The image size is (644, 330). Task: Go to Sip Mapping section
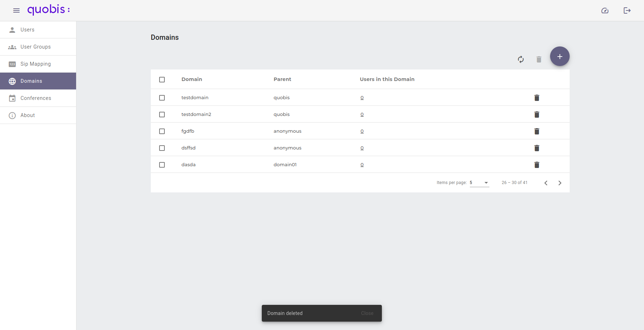click(x=38, y=64)
